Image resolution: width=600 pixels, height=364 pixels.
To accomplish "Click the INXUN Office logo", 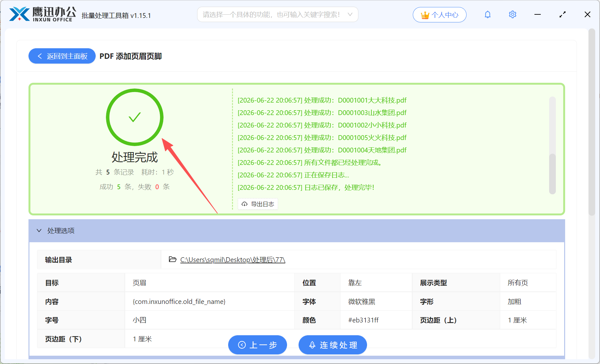I will (x=43, y=14).
